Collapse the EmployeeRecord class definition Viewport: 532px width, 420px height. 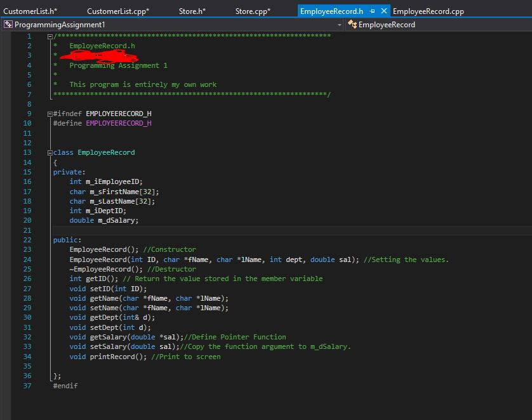click(50, 152)
